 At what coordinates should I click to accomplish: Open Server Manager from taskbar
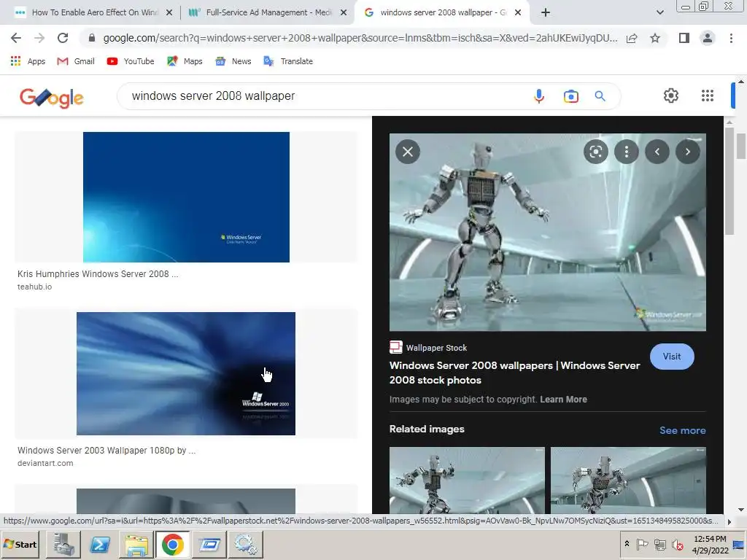pos(63,544)
